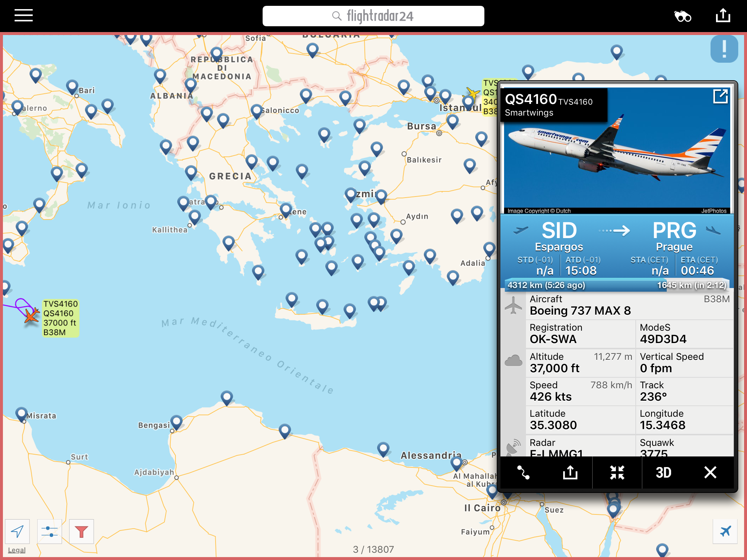The image size is (747, 560).
Task: Close the QS4160 flight panel
Action: [x=710, y=472]
